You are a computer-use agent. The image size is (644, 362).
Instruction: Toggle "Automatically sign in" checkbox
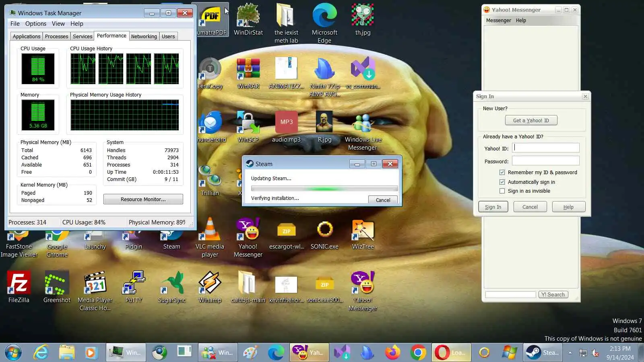pos(502,182)
